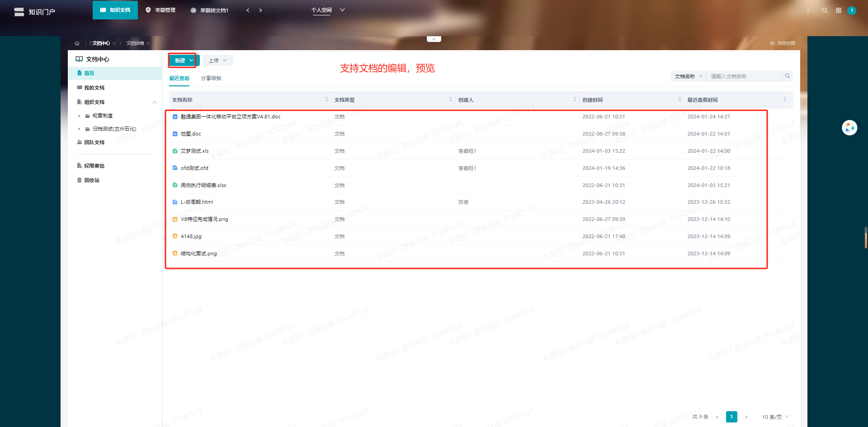This screenshot has width=868, height=427.
Task: Collapse the header with the top chevron handle
Action: (x=434, y=39)
